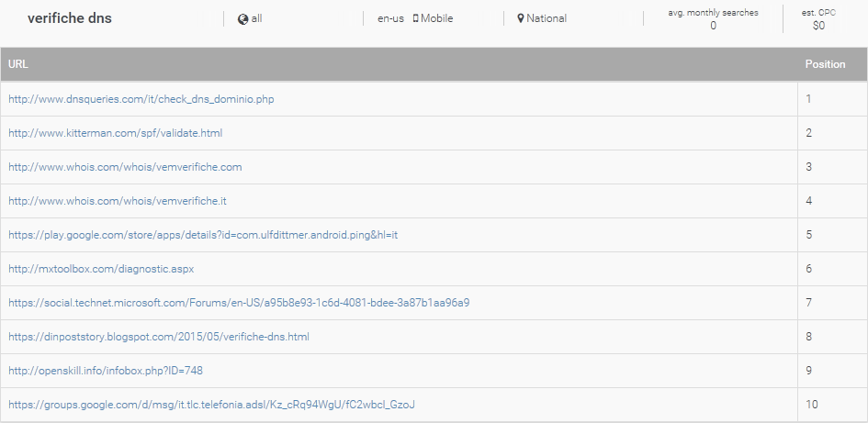
Task: Click the '$0' CPC value
Action: (818, 26)
